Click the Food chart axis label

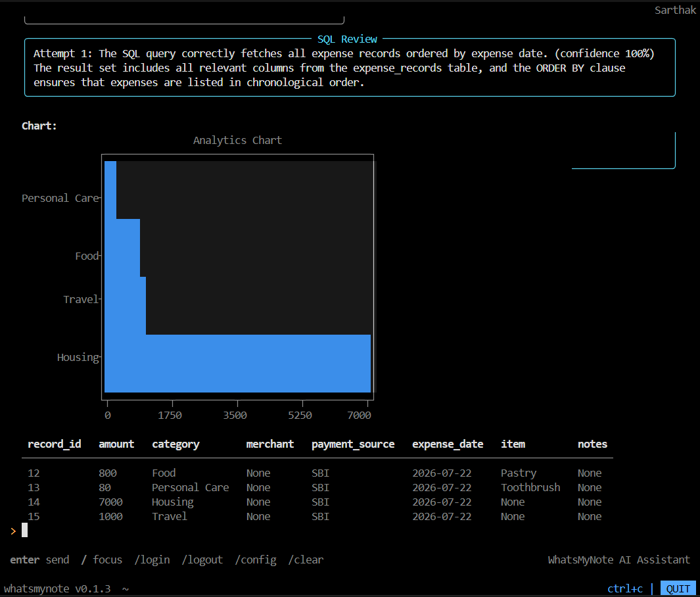(x=87, y=256)
